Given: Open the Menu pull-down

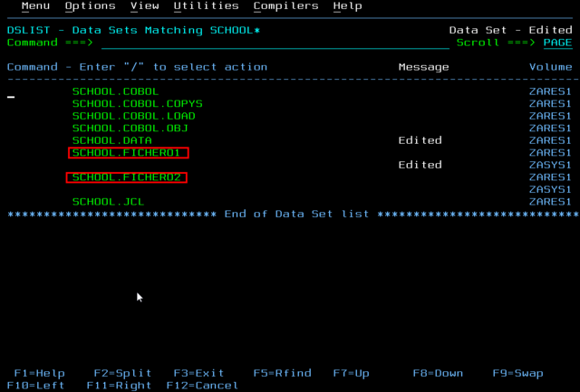Looking at the screenshot, I should [x=35, y=6].
